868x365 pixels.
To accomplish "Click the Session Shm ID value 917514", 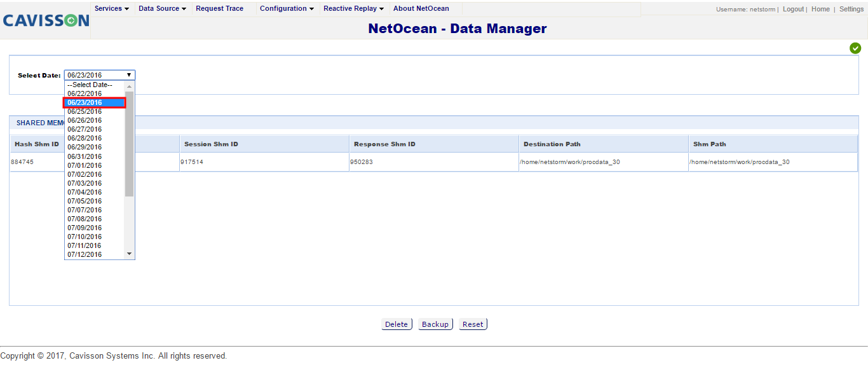I will tap(192, 162).
